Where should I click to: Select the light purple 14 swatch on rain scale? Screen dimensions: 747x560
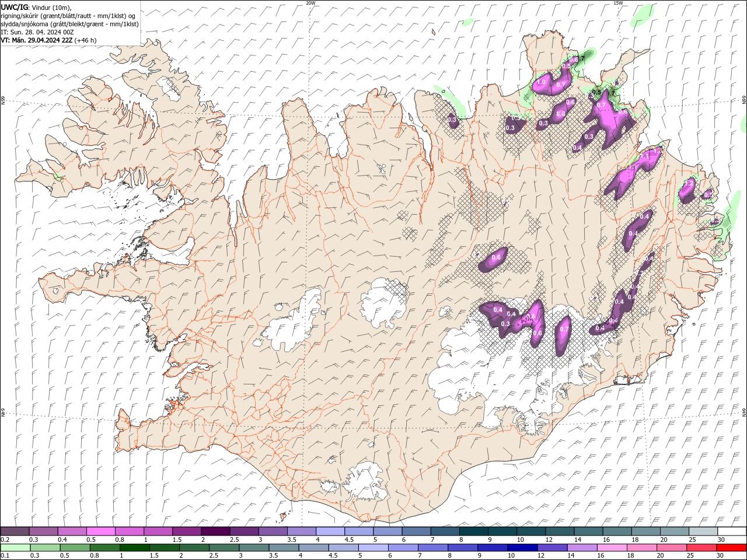pyautogui.click(x=582, y=547)
